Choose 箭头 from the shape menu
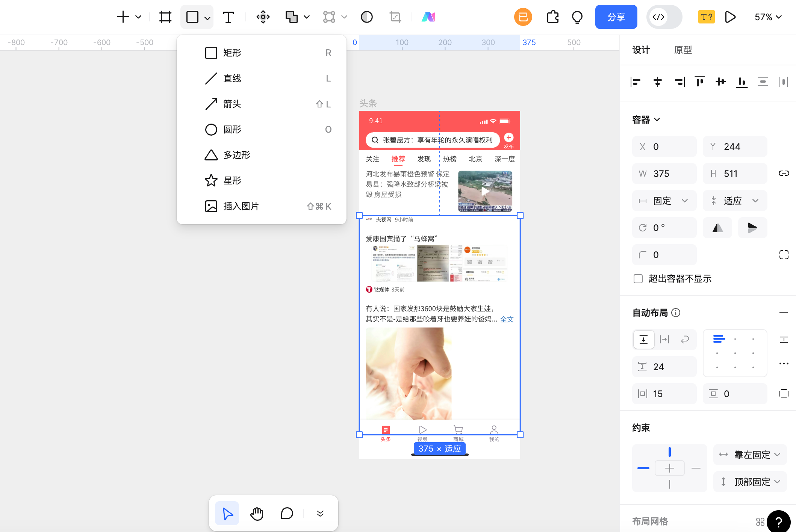Viewport: 796px width, 532px height. tap(262, 104)
